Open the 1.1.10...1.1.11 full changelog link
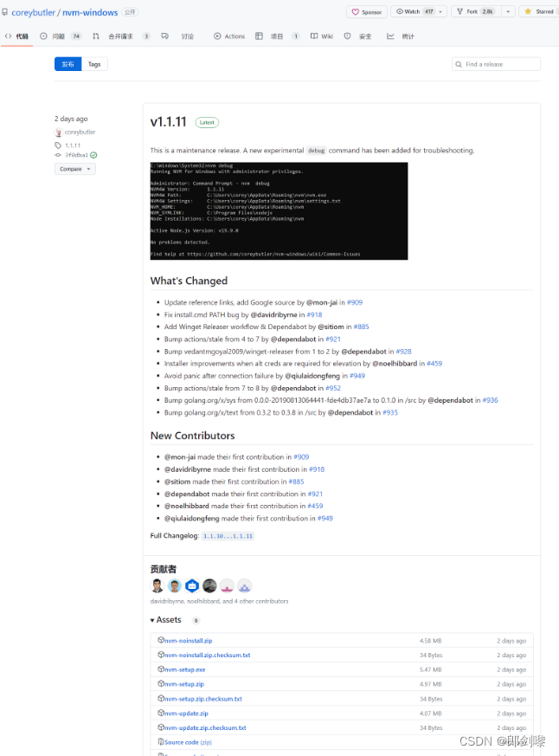The width and height of the screenshot is (559, 756). (228, 536)
